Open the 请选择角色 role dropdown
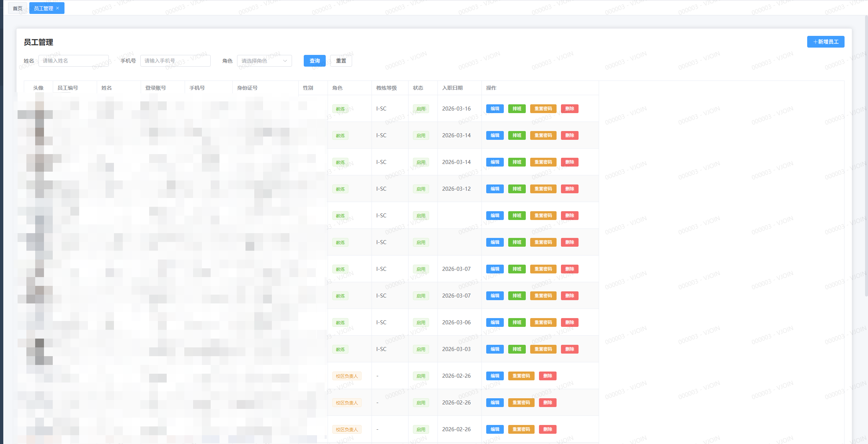The image size is (868, 444). click(265, 61)
